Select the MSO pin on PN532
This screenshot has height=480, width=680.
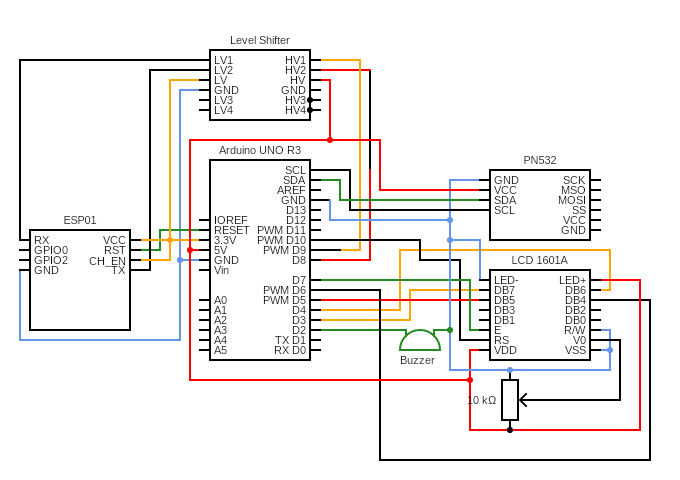[x=573, y=190]
